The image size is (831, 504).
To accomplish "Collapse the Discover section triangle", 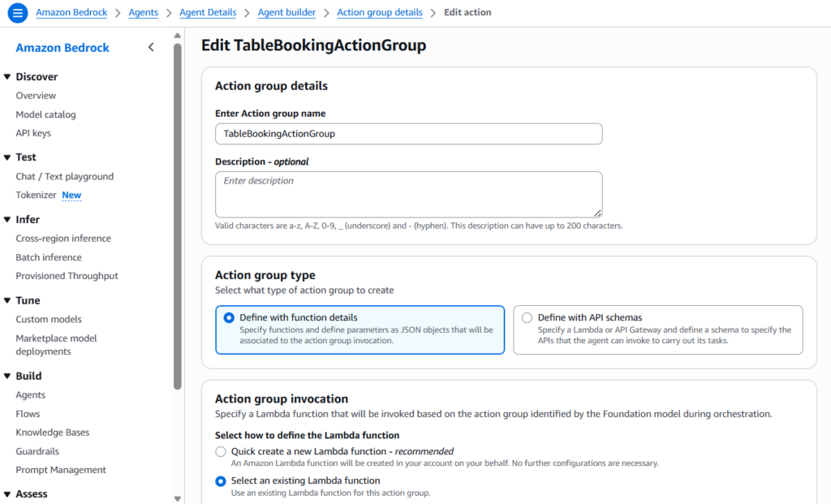I will click(x=7, y=77).
